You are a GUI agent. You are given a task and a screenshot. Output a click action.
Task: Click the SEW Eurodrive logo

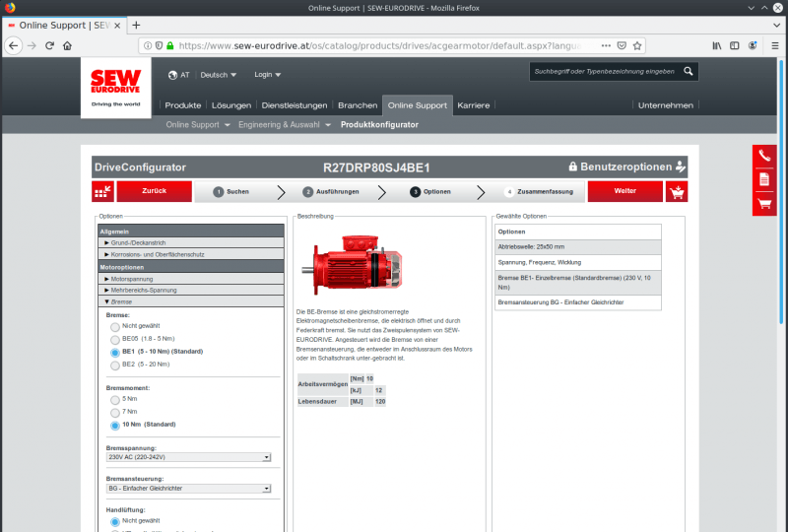115,86
